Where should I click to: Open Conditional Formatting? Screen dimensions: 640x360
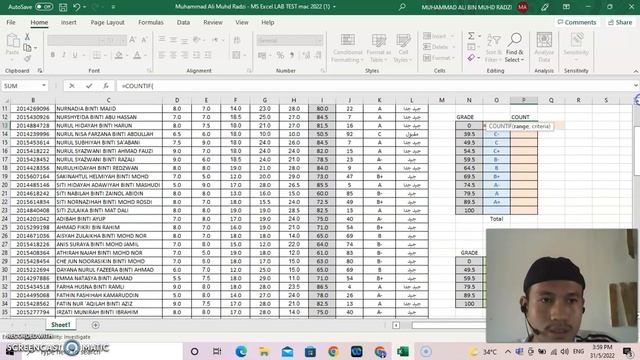pos(347,48)
